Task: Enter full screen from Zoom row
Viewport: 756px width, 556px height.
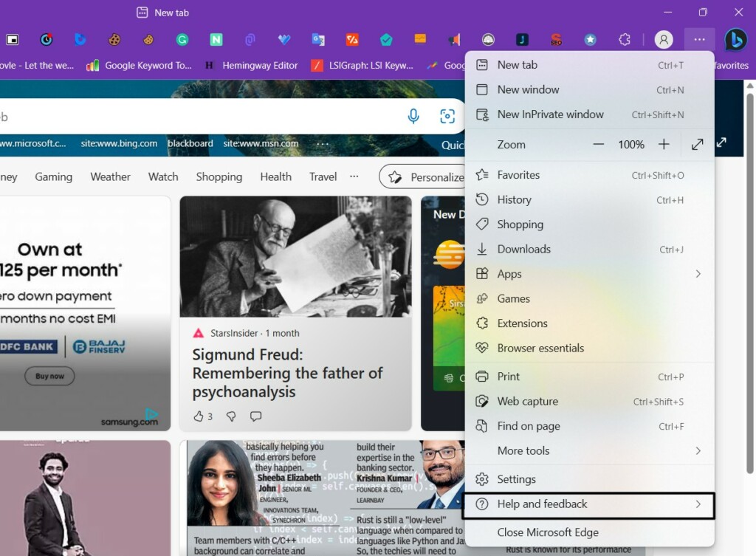Action: (697, 145)
